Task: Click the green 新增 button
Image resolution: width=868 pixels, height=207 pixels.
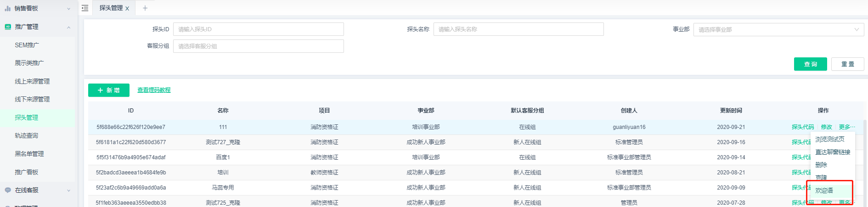Action: coord(109,90)
